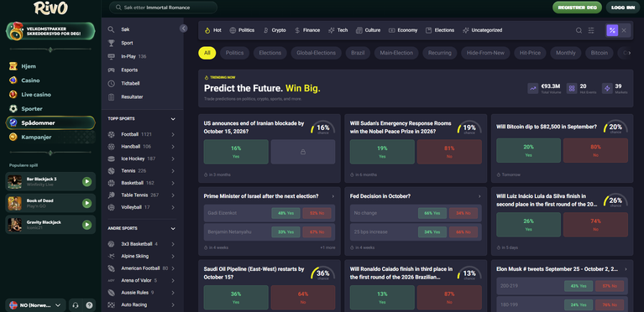Select the Bitcoin filter chip
The image size is (644, 312).
[599, 53]
